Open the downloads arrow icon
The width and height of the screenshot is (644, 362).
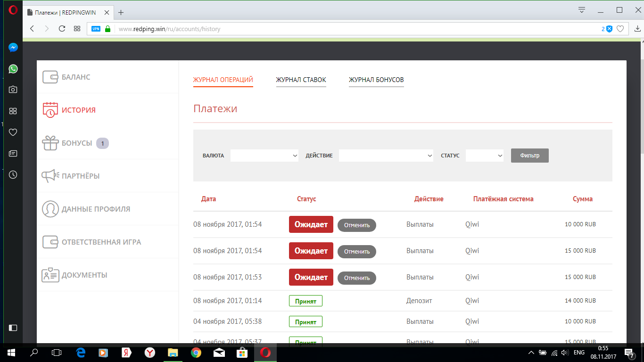[x=638, y=29]
